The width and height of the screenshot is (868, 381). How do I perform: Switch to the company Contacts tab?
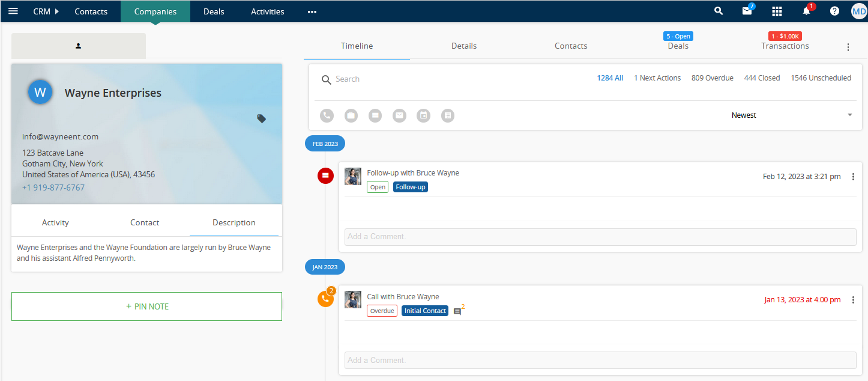(x=571, y=46)
